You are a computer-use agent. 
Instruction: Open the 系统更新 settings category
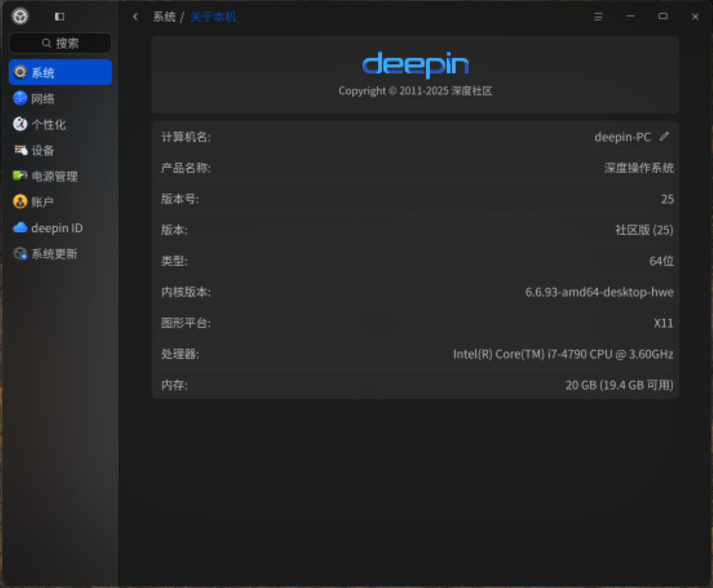pyautogui.click(x=60, y=253)
